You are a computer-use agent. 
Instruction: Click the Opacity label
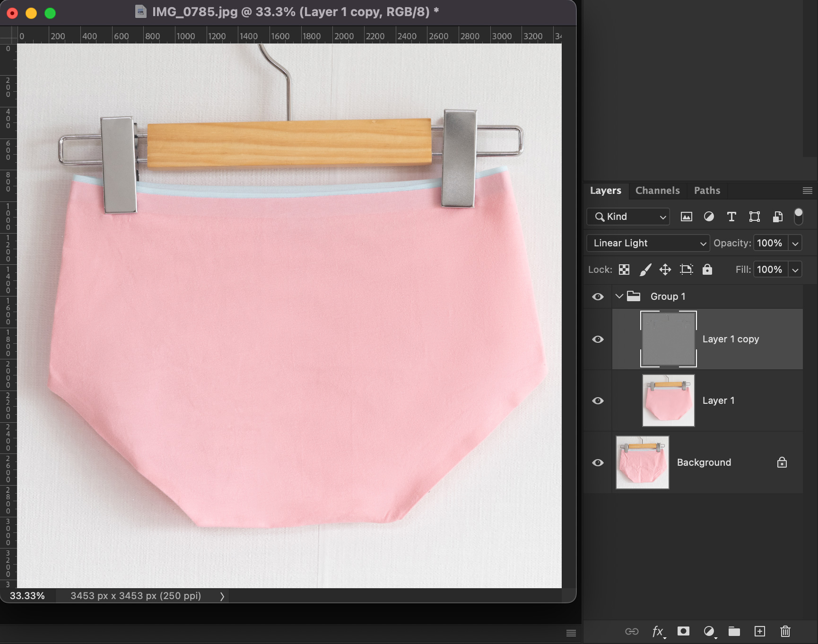732,243
